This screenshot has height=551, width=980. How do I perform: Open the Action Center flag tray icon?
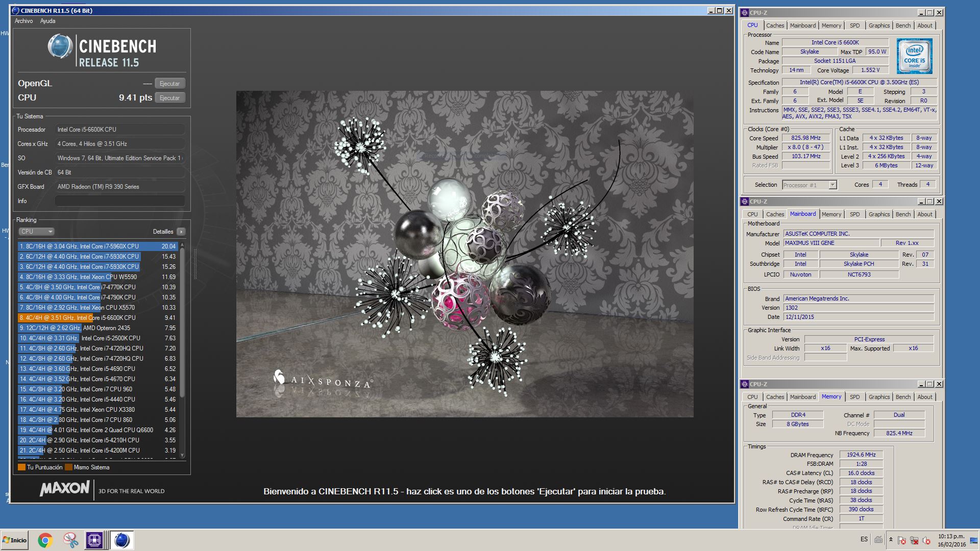(x=902, y=540)
